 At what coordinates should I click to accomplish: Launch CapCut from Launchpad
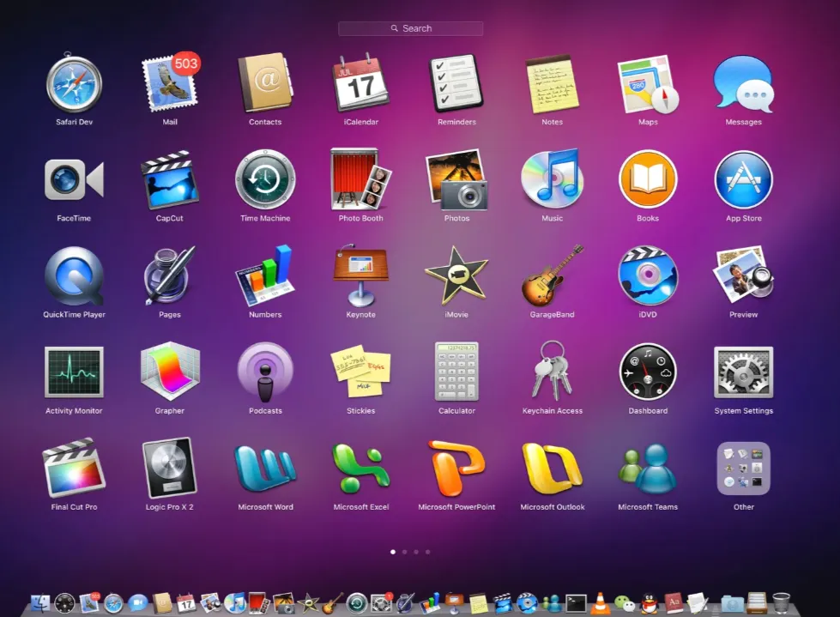[x=170, y=180]
